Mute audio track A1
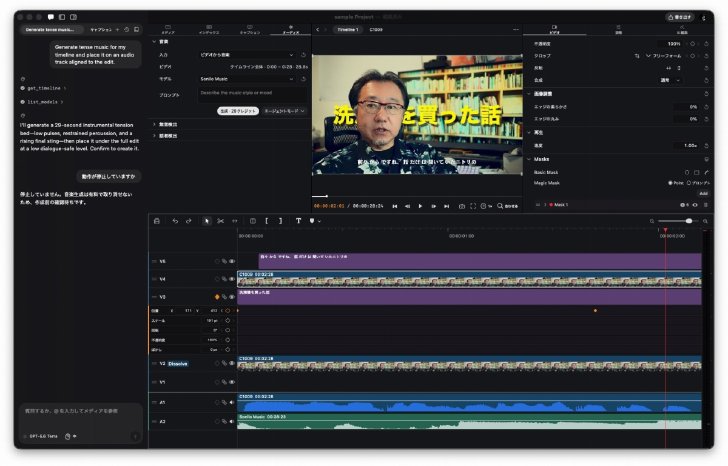Viewport: 728px width, 466px height. 232,402
